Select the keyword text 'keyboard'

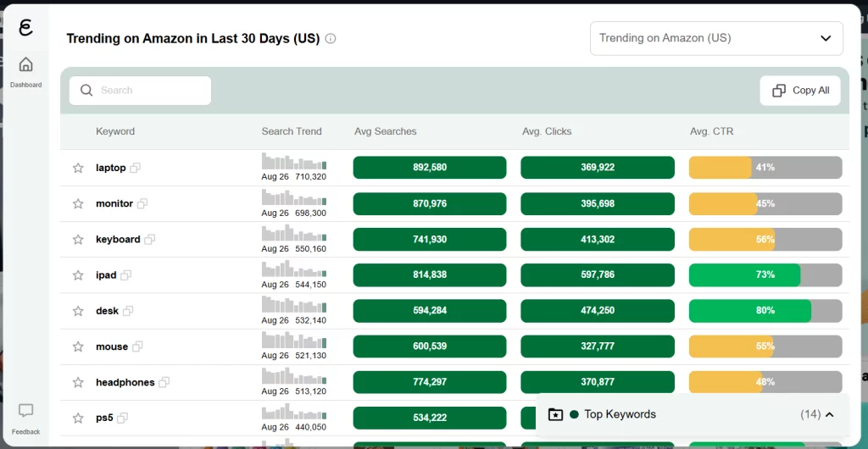[118, 240]
